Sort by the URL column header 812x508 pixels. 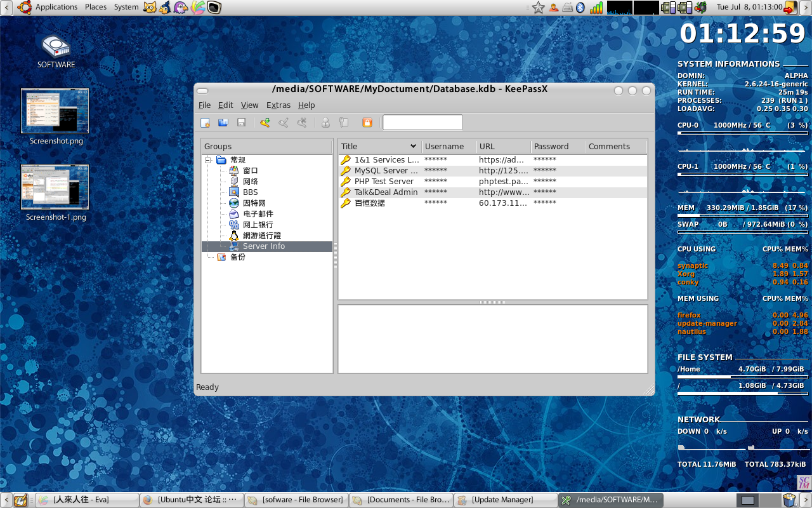pos(503,147)
